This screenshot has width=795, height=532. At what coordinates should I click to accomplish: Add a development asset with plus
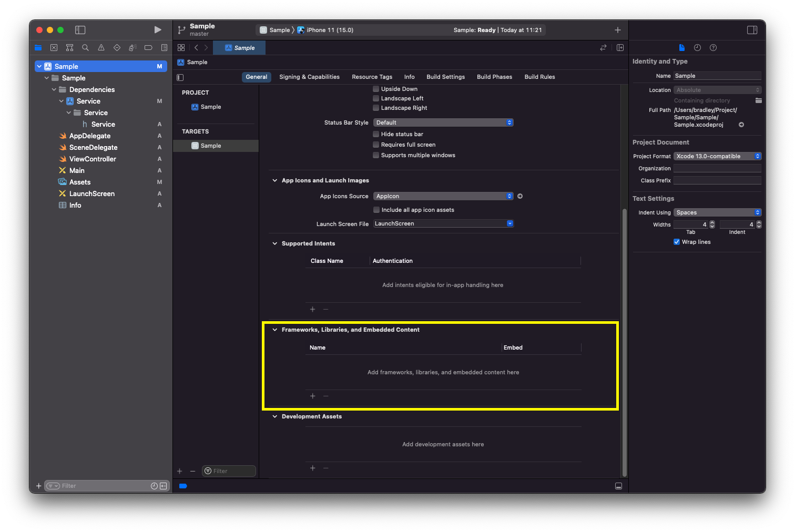pos(312,468)
